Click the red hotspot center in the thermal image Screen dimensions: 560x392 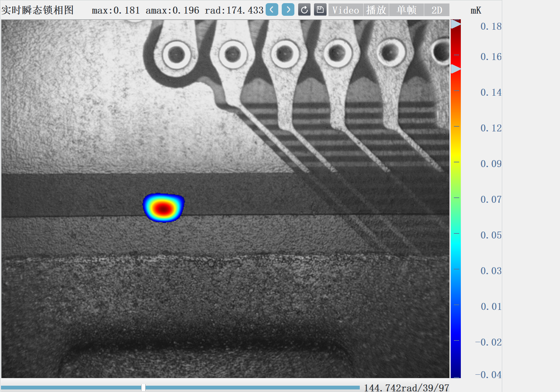pos(163,208)
